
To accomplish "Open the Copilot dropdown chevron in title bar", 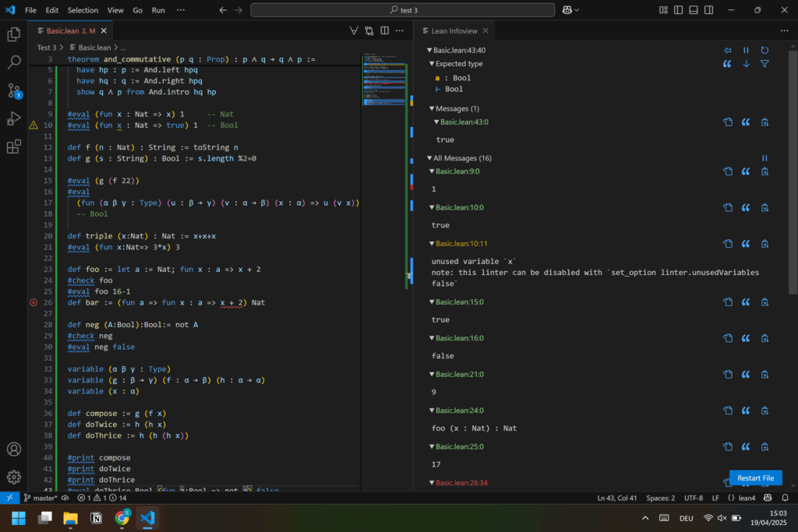I will point(577,10).
